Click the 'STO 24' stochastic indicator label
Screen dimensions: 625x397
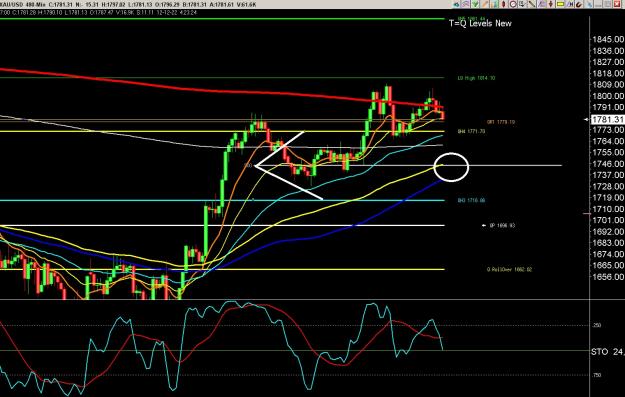607,352
